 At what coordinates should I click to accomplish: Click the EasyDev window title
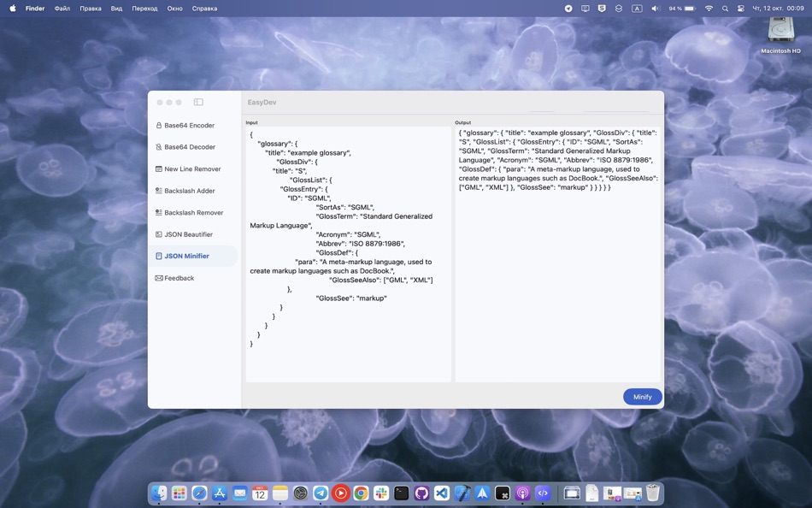[262, 102]
